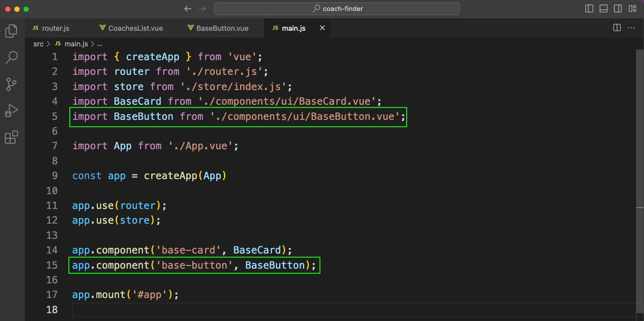This screenshot has width=644, height=321.
Task: Close the main.js tab
Action: click(322, 28)
